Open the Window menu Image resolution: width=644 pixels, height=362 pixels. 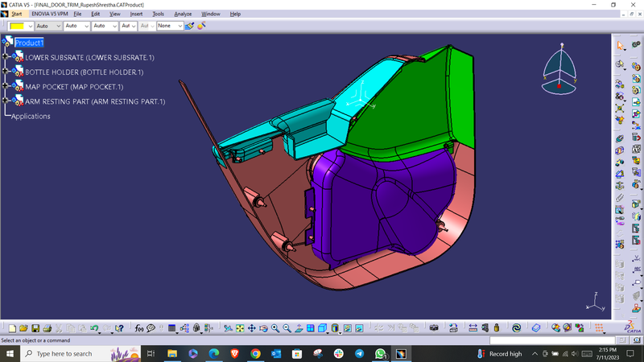coord(211,14)
